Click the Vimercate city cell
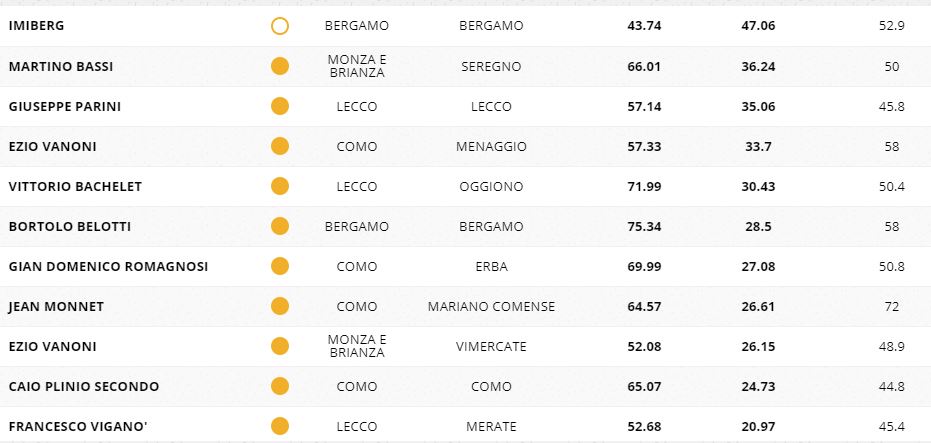The height and width of the screenshot is (443, 931). [491, 346]
